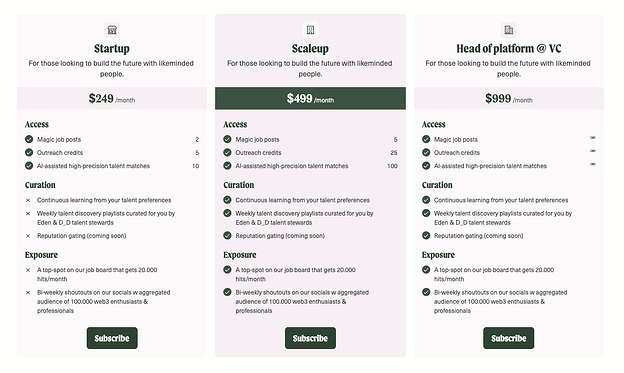Click the Scaleup plan heading
This screenshot has width=624, height=373.
310,49
